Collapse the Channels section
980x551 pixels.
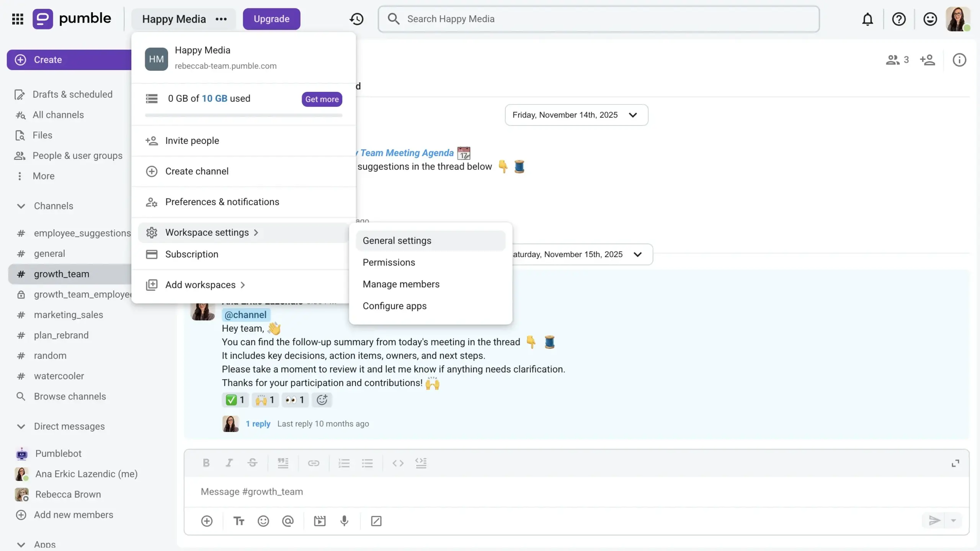tap(21, 206)
